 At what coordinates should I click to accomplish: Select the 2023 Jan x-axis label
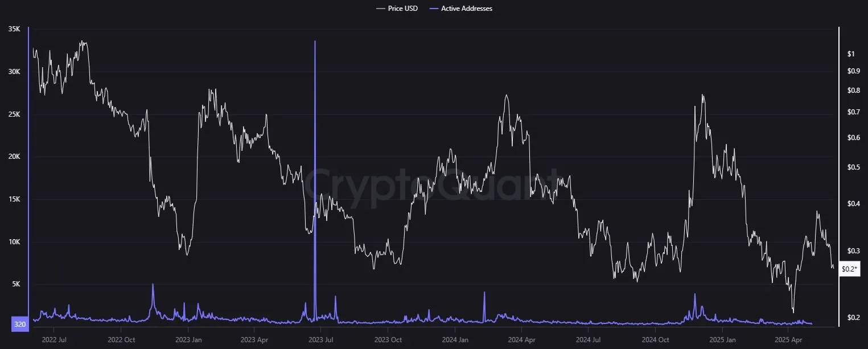click(188, 340)
